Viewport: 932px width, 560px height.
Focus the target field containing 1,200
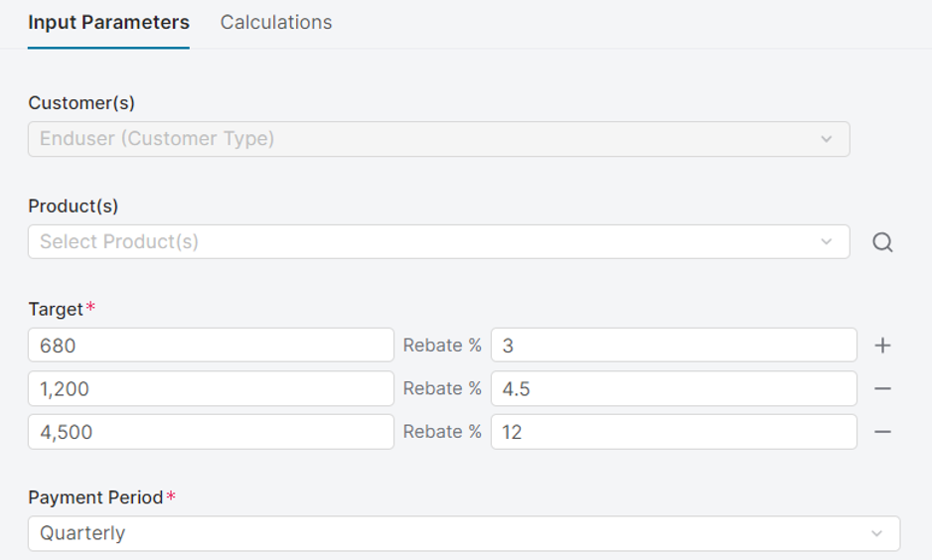(x=211, y=388)
